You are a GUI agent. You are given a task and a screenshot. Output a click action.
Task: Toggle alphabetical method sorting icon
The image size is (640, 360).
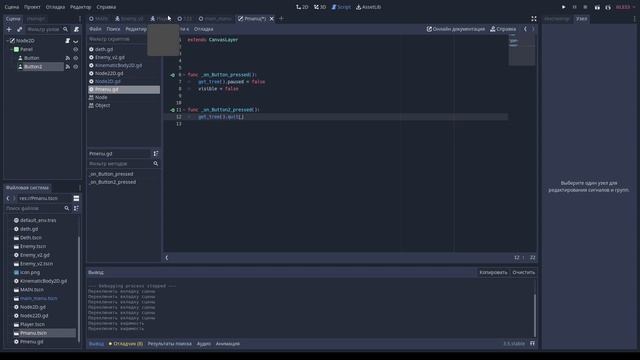click(156, 153)
